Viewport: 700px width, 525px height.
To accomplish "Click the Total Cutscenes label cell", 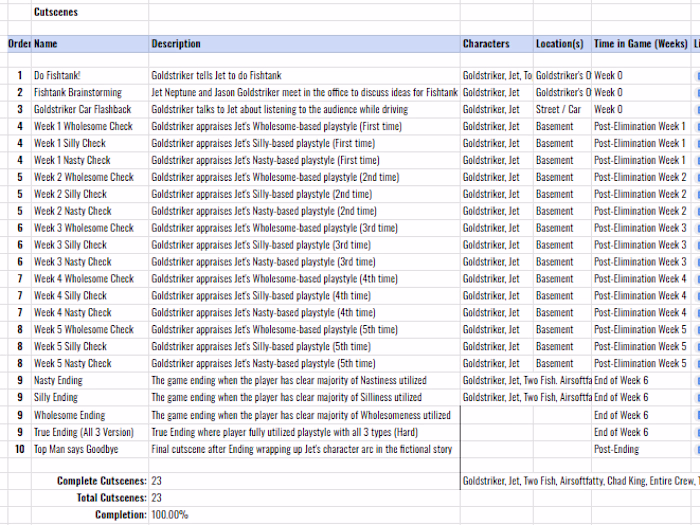I will click(x=111, y=498).
